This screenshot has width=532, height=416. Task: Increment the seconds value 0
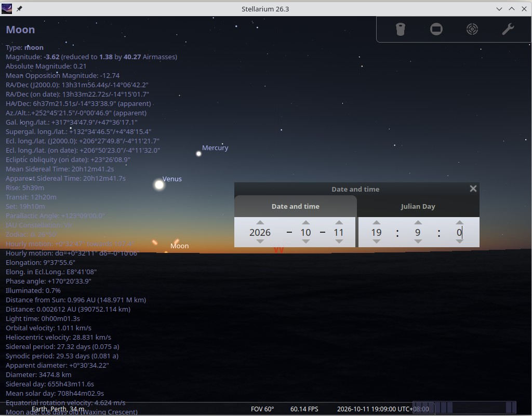pos(459,222)
